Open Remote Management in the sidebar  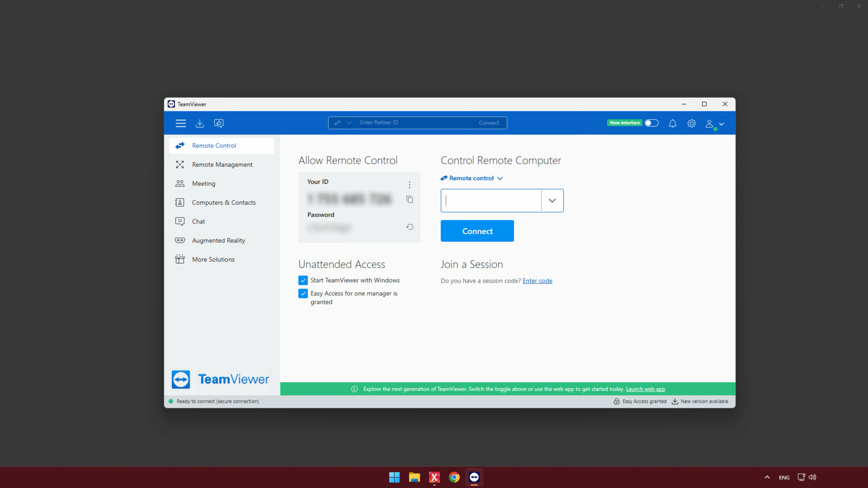(x=221, y=164)
